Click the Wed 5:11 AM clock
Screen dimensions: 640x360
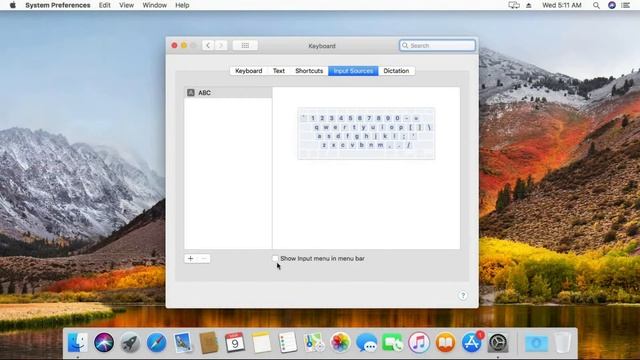tap(562, 5)
